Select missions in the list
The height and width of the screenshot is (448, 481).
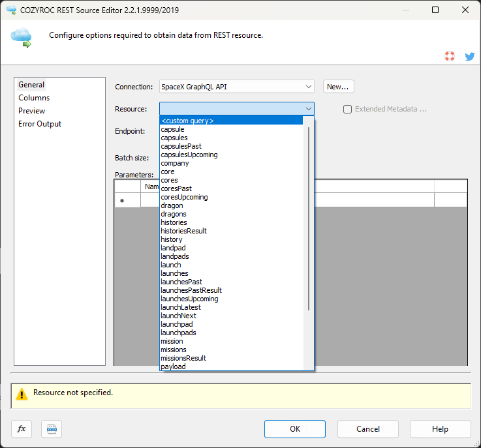tap(231, 350)
